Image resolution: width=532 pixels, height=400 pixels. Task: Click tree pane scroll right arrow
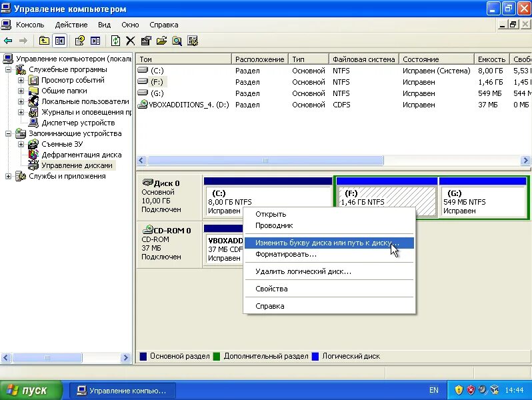pos(125,357)
